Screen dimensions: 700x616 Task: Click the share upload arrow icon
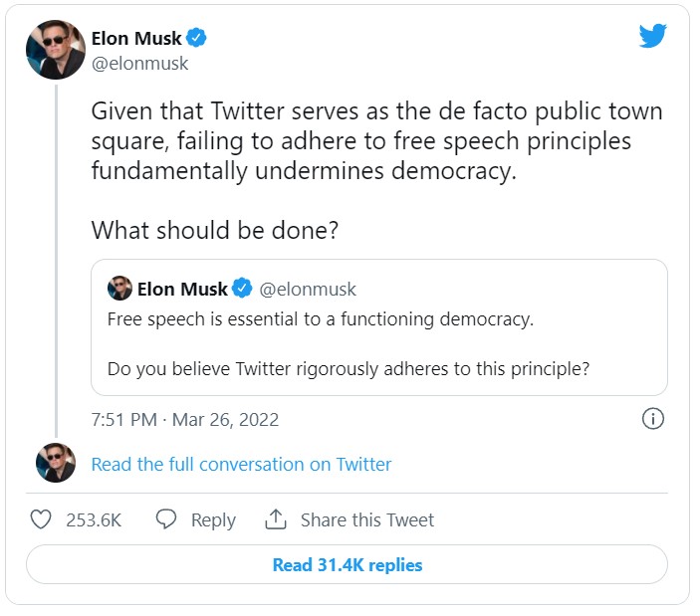tap(275, 519)
